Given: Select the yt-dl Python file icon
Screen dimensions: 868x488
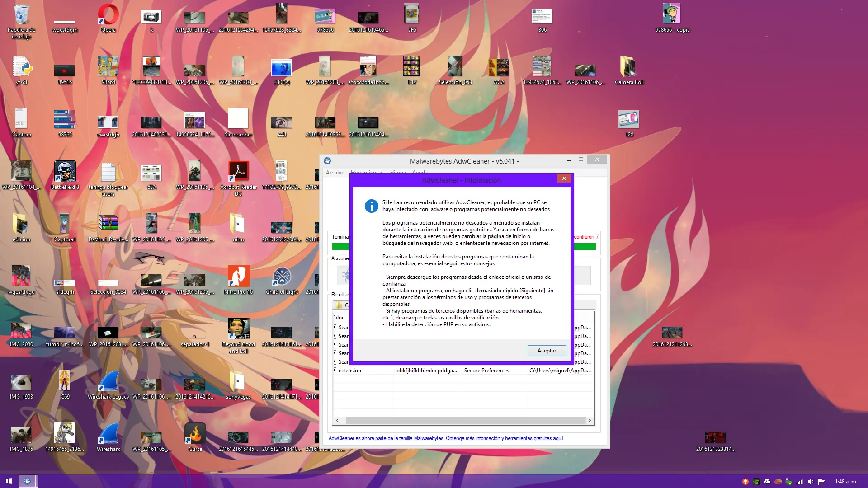Looking at the screenshot, I should click(21, 70).
